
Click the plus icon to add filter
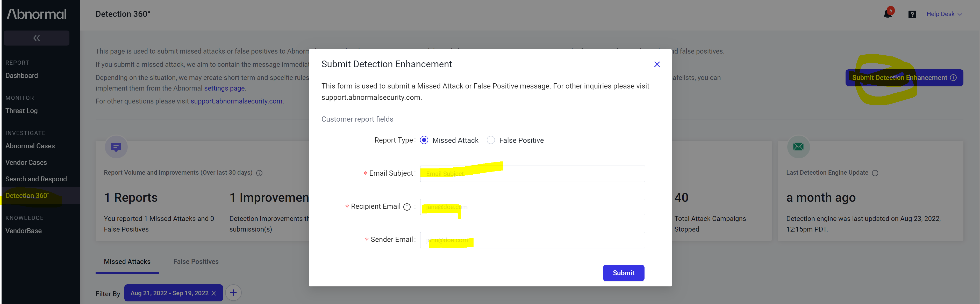(233, 293)
